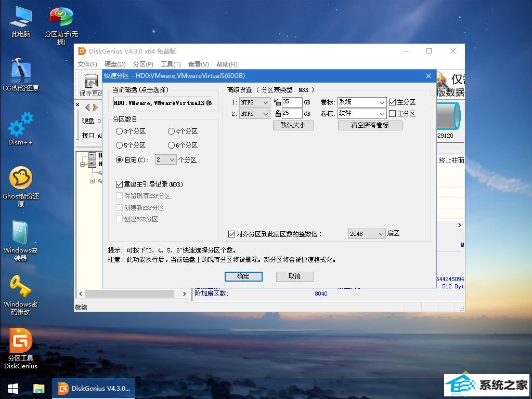Screen dimensions: 532x399
Task: Click the current disk selector HD0:VMware
Action: click(x=163, y=103)
